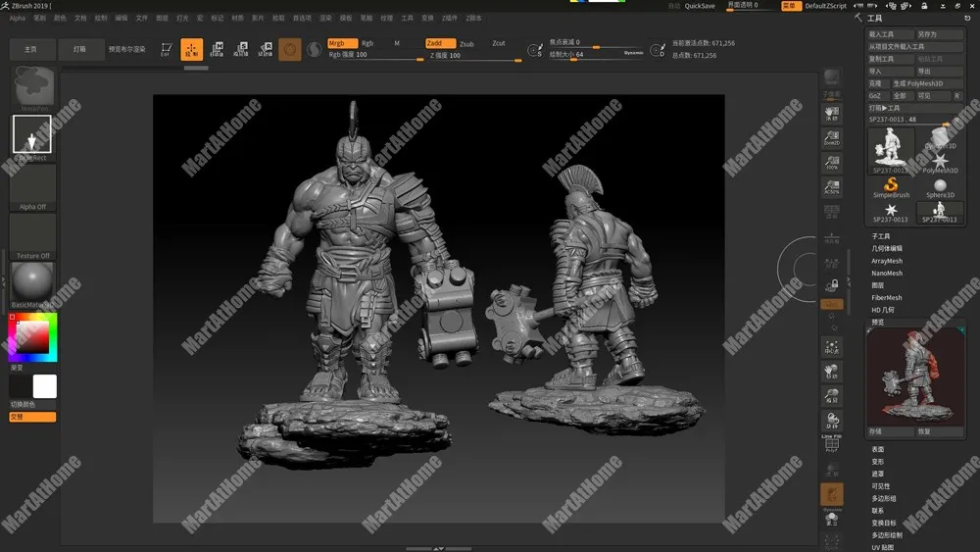Screen dimensions: 980x552
Task: Expand the 子工具 section
Action: (x=881, y=236)
